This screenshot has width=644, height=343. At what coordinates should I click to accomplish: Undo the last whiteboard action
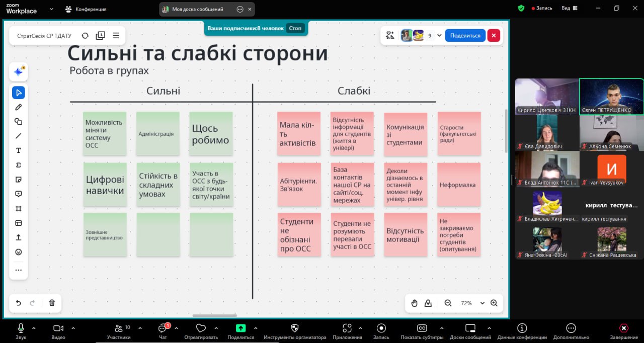pyautogui.click(x=19, y=303)
